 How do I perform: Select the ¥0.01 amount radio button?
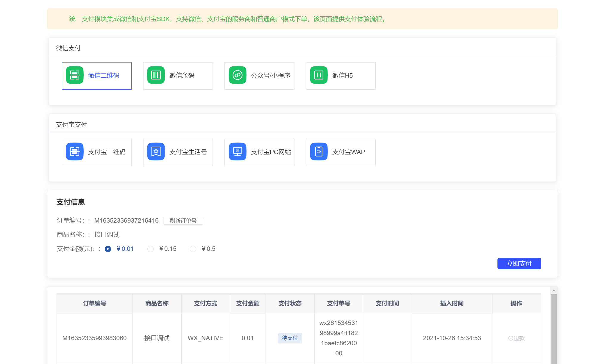(x=108, y=249)
